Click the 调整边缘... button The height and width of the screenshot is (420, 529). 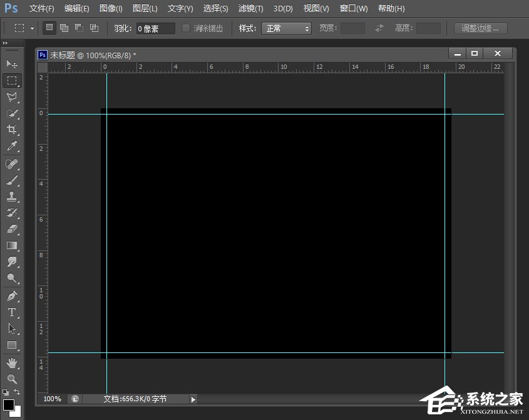480,28
